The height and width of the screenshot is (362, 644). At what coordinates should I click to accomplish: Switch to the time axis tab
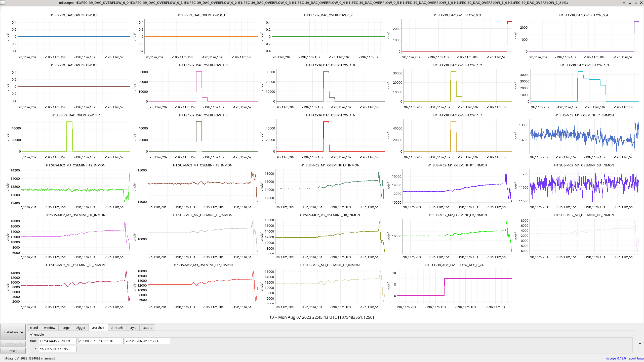[117, 328]
